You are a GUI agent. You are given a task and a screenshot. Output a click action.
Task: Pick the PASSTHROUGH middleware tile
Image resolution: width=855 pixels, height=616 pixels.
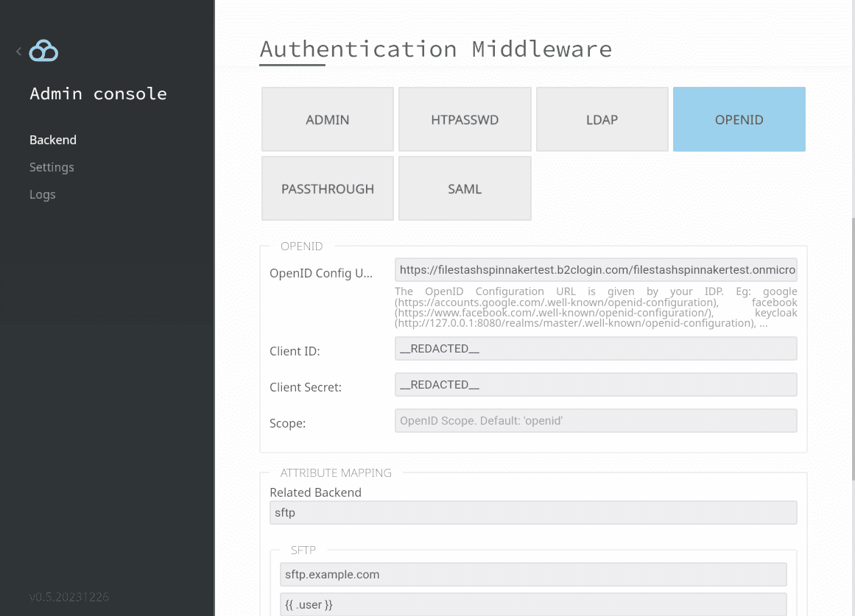(x=328, y=188)
